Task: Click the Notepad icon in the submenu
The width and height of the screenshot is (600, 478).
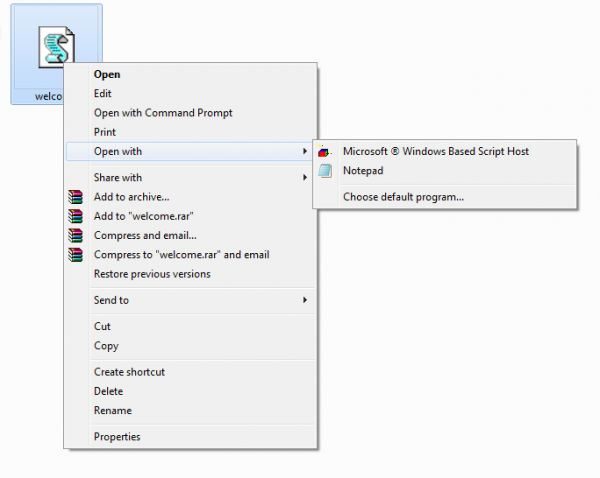Action: click(325, 171)
